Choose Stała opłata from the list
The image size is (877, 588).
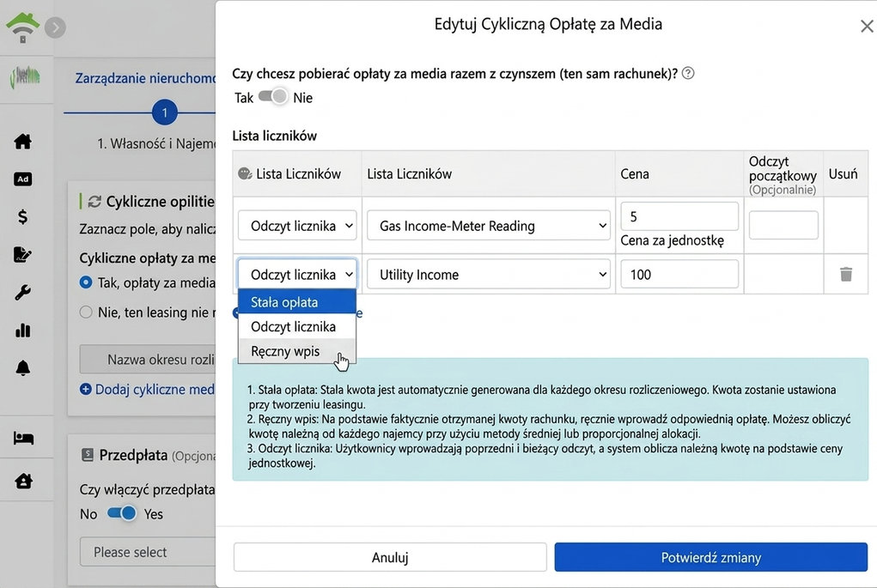tap(297, 302)
